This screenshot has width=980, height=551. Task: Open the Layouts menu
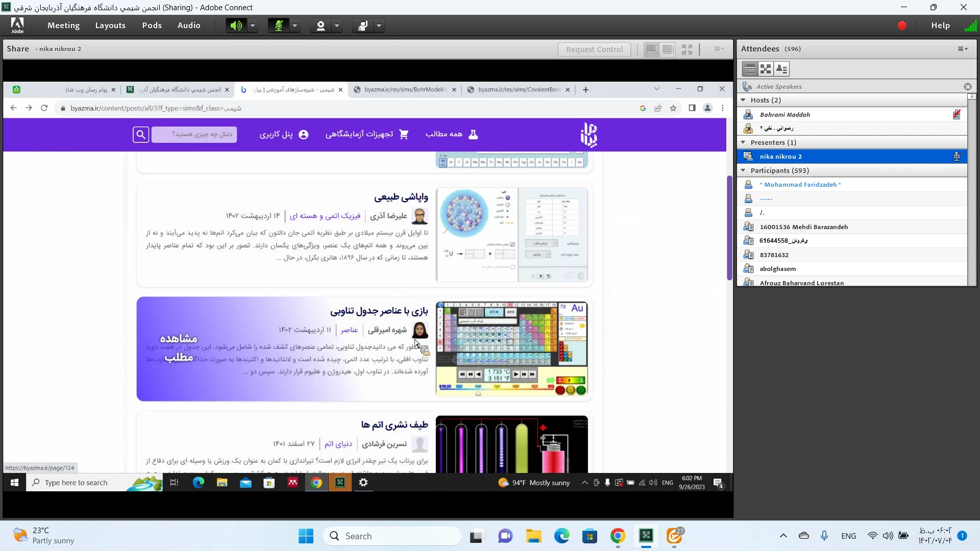coord(110,26)
